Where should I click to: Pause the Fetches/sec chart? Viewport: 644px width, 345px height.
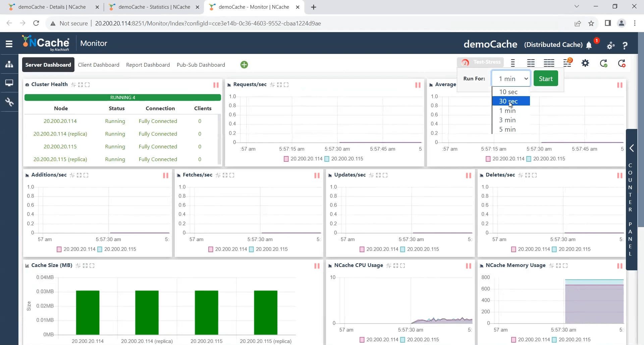317,176
